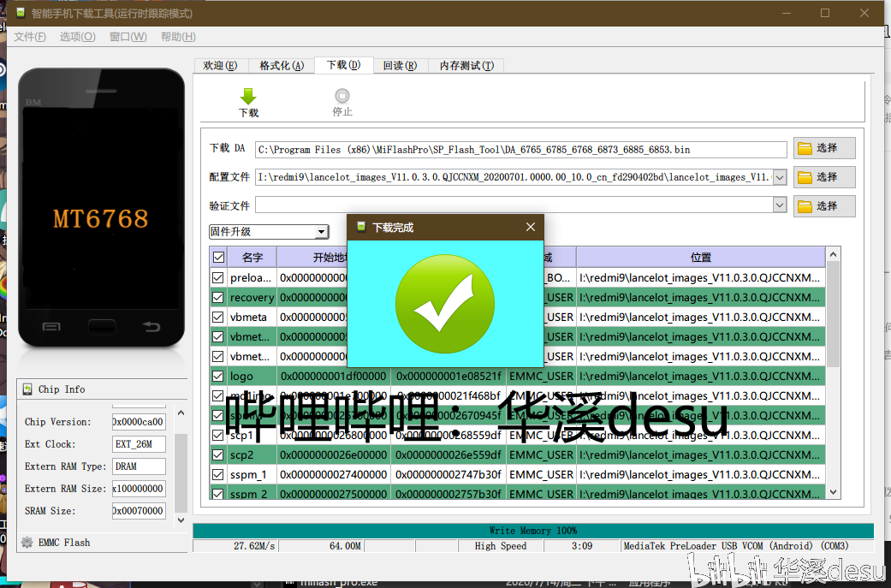Click the app icon in title bar

21,13
